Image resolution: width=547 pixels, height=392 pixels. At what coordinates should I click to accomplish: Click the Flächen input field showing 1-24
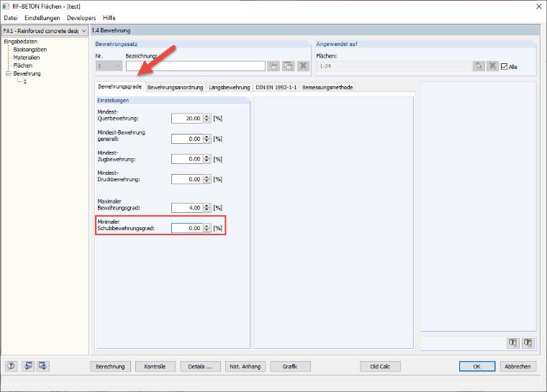point(394,66)
